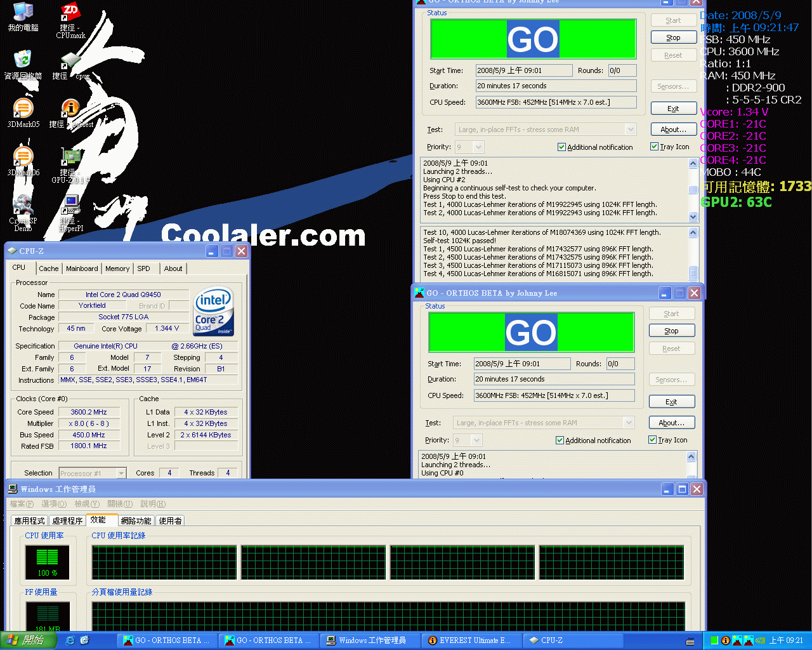This screenshot has width=812, height=650.
Task: Click the green tray icon in system tray
Action: pos(714,640)
